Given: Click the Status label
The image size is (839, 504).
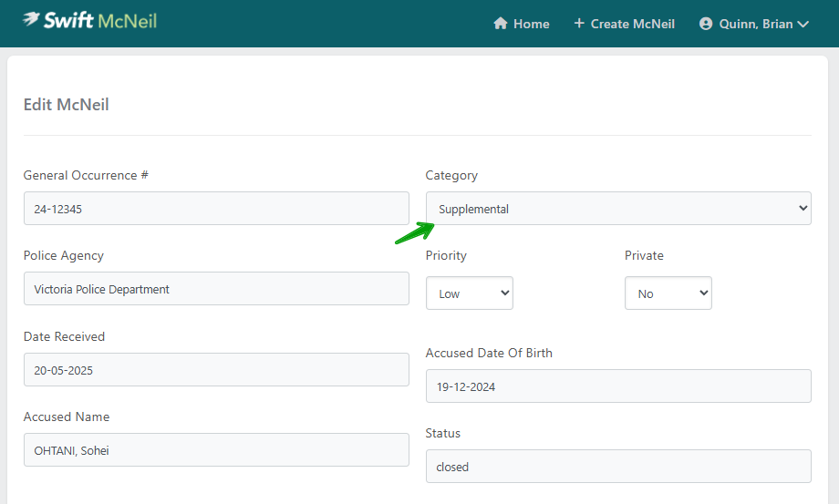Looking at the screenshot, I should (x=443, y=434).
